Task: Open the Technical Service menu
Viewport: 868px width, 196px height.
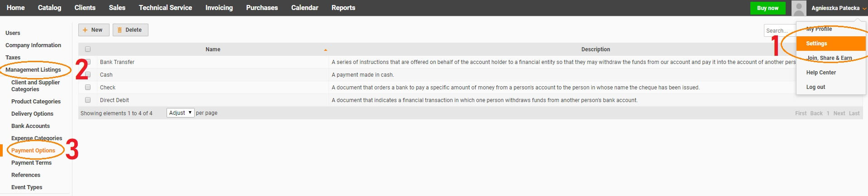Action: [x=165, y=8]
